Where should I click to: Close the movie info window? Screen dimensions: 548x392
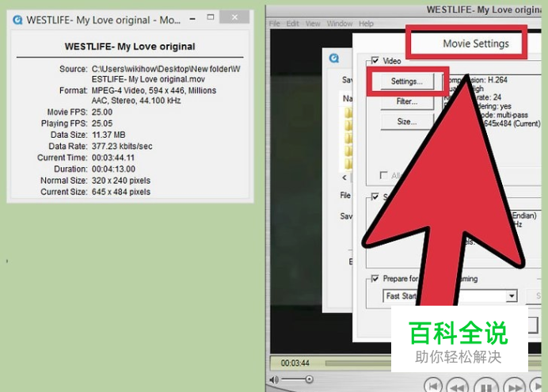coord(234,17)
